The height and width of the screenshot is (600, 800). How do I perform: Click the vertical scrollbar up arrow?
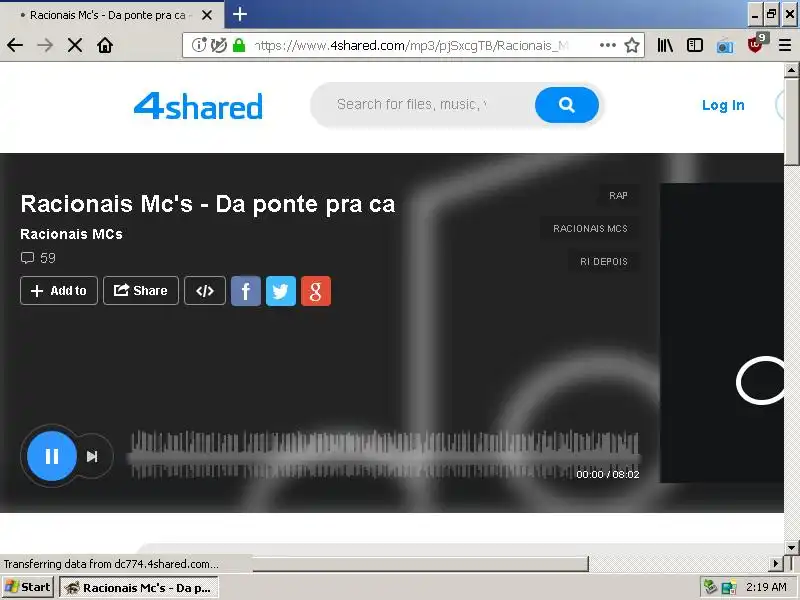791,69
